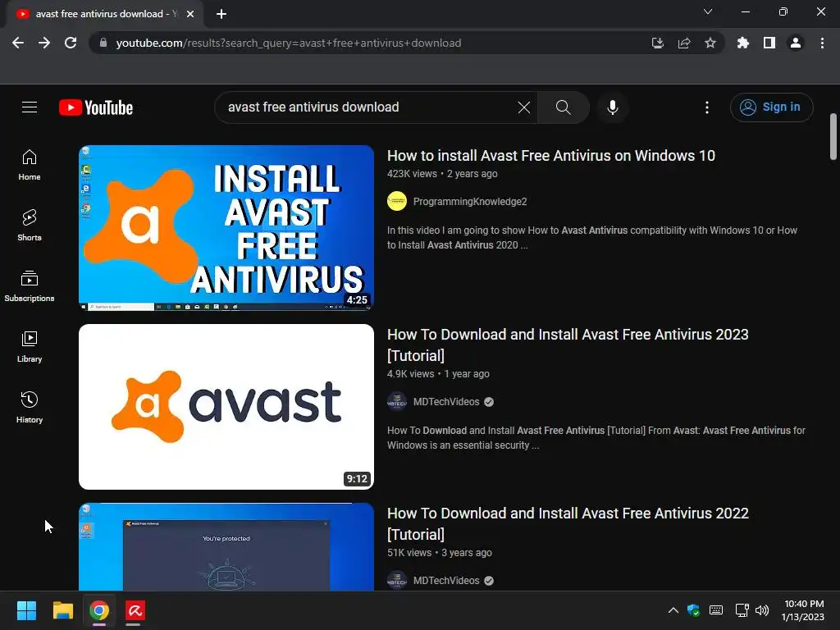Click browser forward arrow
Screen dimensions: 840x630
(44, 43)
